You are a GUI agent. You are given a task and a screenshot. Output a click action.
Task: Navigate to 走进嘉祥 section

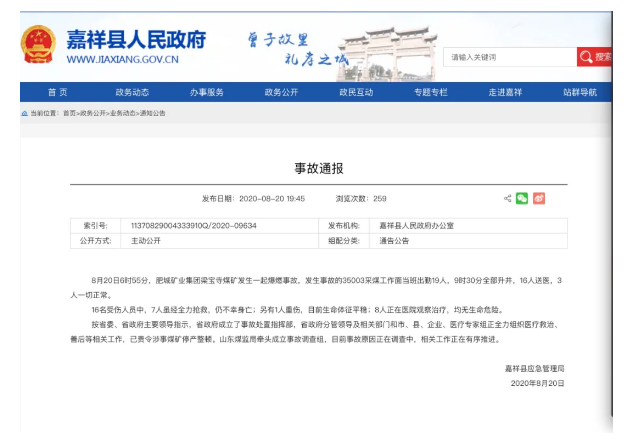pyautogui.click(x=505, y=92)
